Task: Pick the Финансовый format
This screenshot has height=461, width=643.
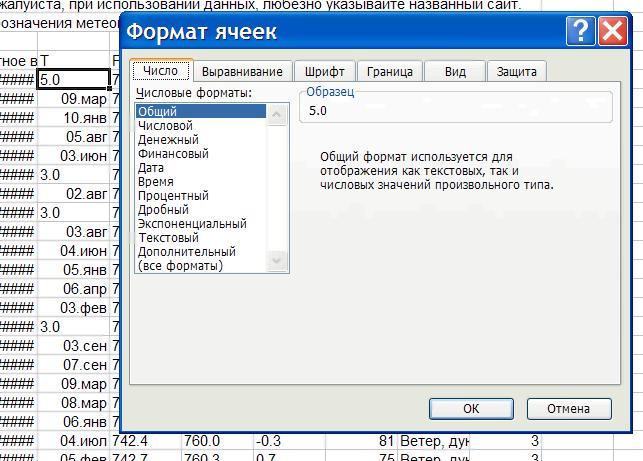Action: (173, 154)
